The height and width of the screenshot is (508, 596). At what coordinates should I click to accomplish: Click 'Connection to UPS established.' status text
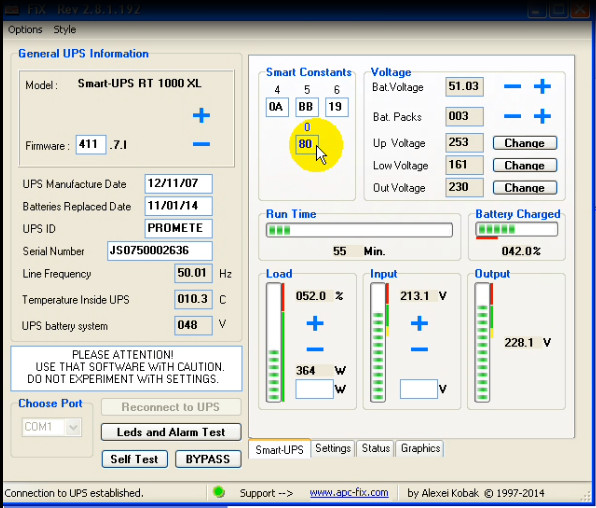pos(74,493)
